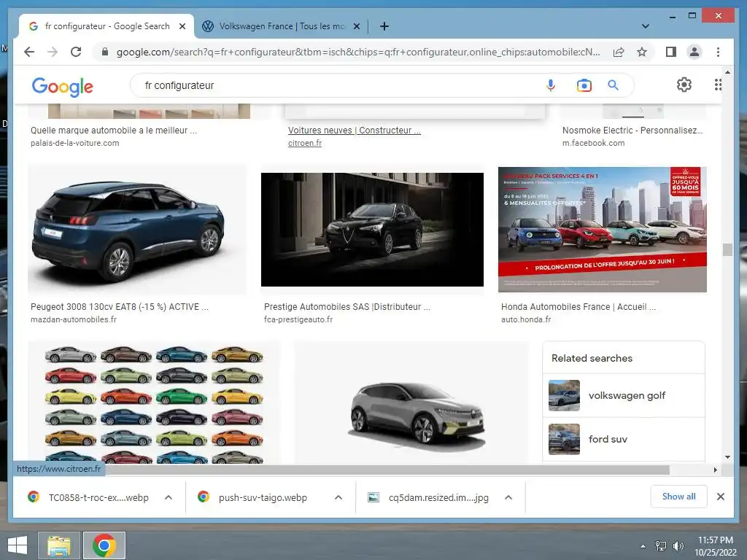The height and width of the screenshot is (560, 747).
Task: Open Google quick settings gear
Action: pos(684,85)
